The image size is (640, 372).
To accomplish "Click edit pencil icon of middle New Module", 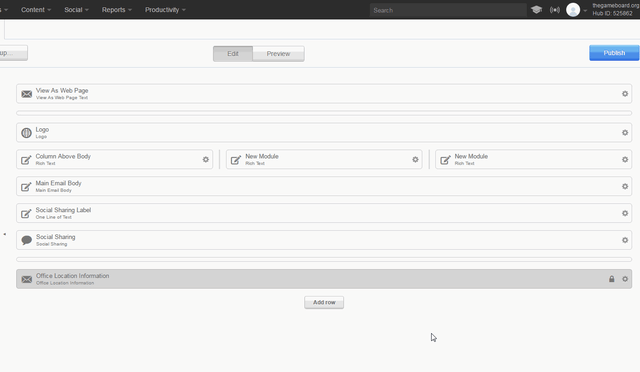I will (236, 160).
